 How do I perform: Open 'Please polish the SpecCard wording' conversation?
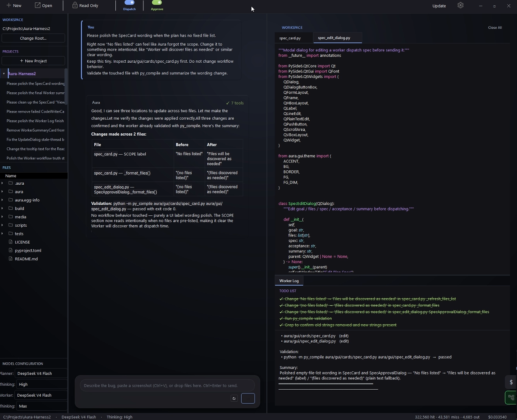point(35,83)
